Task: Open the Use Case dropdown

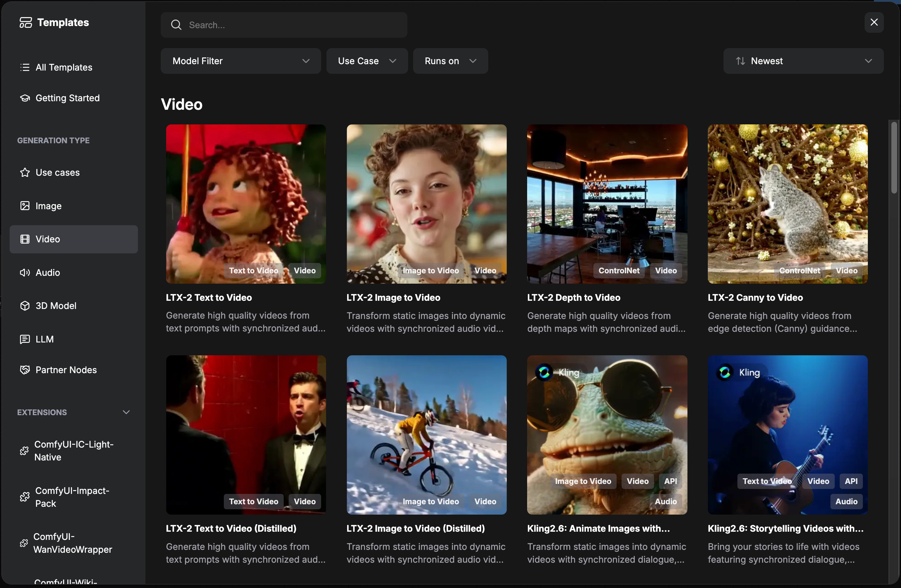Action: 366,61
